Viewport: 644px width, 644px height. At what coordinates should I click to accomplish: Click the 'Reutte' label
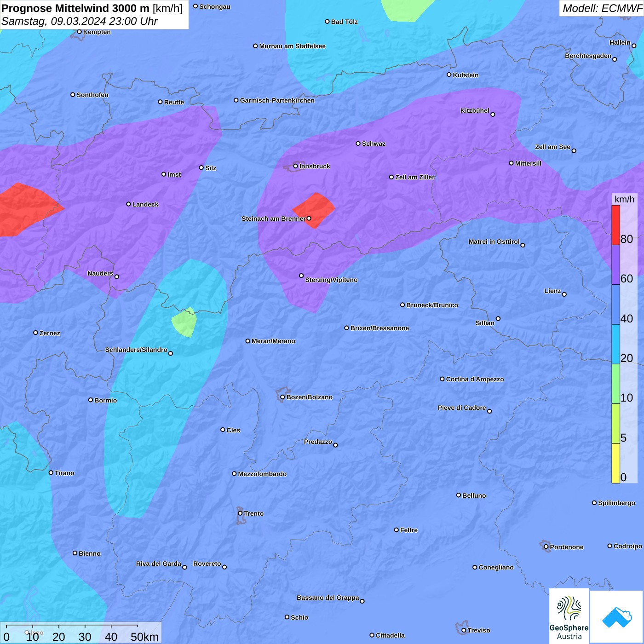[x=174, y=102]
